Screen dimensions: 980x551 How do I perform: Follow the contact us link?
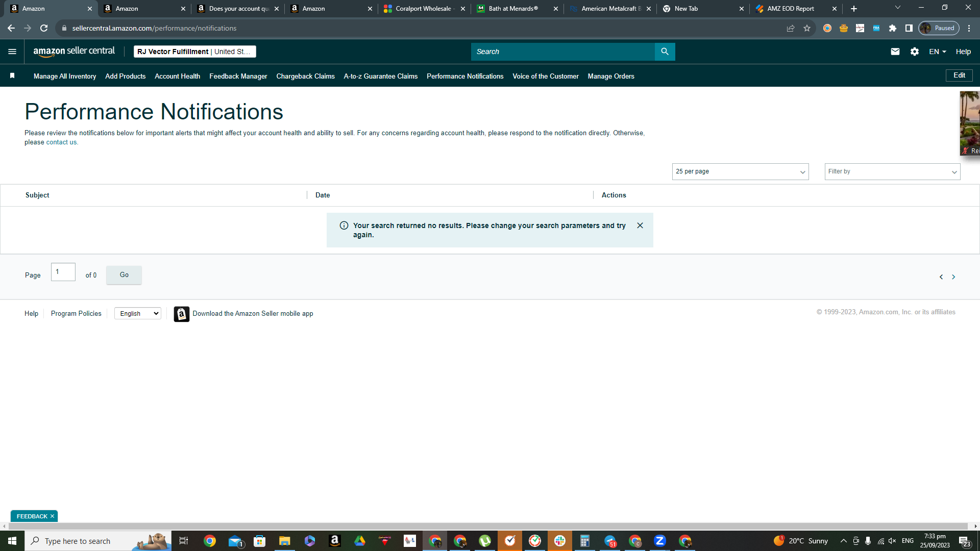pyautogui.click(x=61, y=142)
